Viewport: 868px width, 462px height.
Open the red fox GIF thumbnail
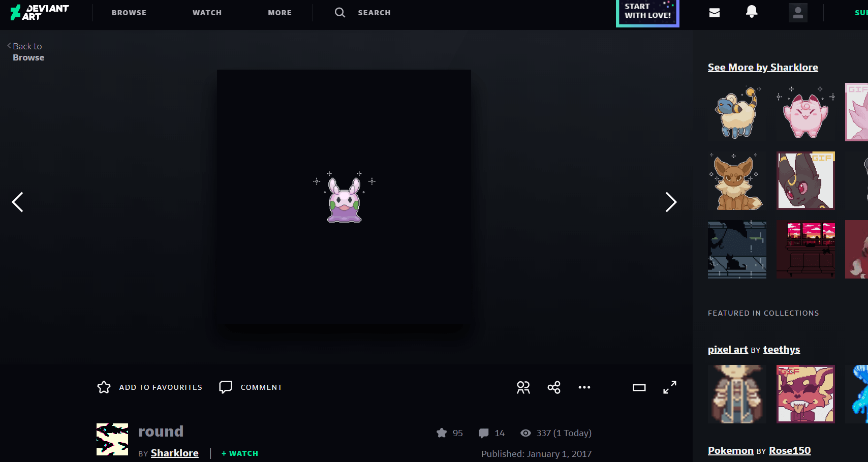tap(805, 394)
